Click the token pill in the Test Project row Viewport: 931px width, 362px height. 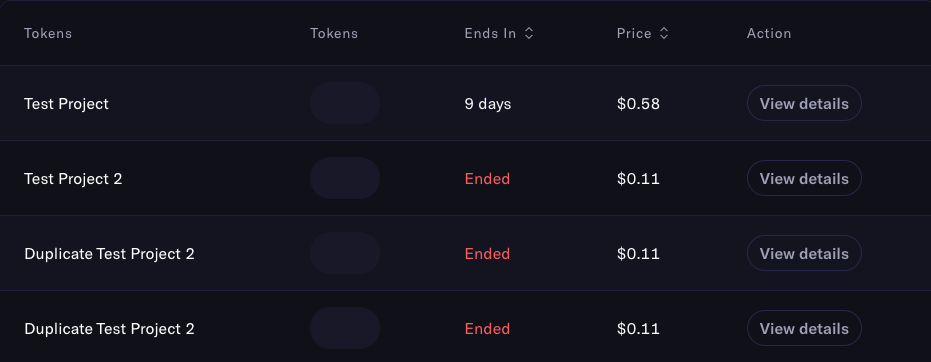point(345,103)
